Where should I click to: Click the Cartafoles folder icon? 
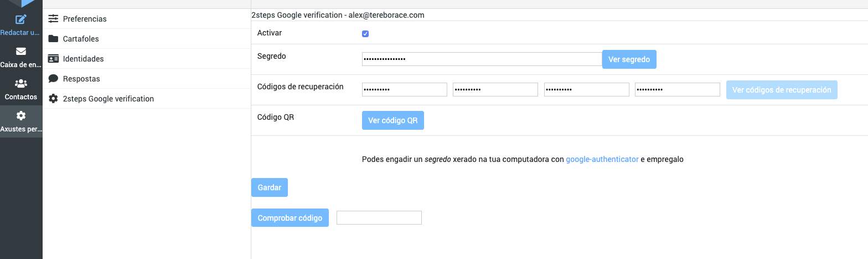pos(53,39)
